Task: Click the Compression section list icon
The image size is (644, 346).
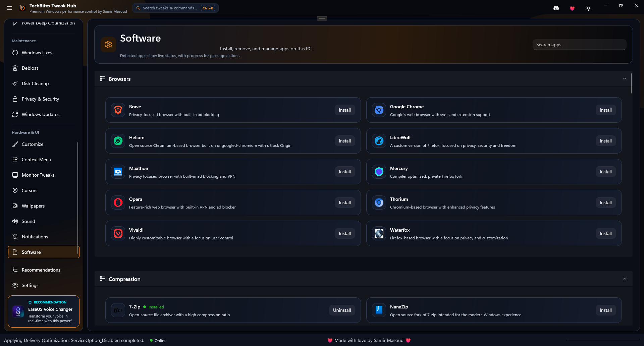Action: click(x=103, y=279)
